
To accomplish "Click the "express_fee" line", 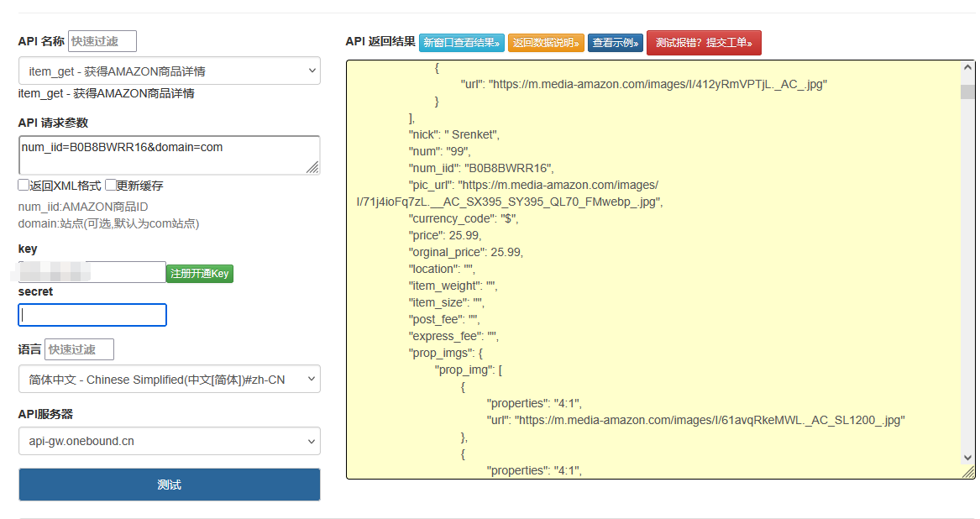I will pos(453,336).
